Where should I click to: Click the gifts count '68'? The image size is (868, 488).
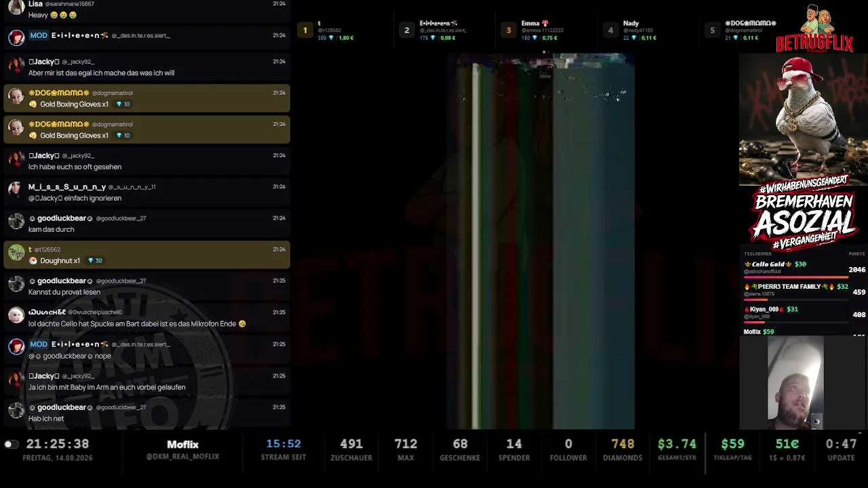pyautogui.click(x=460, y=444)
